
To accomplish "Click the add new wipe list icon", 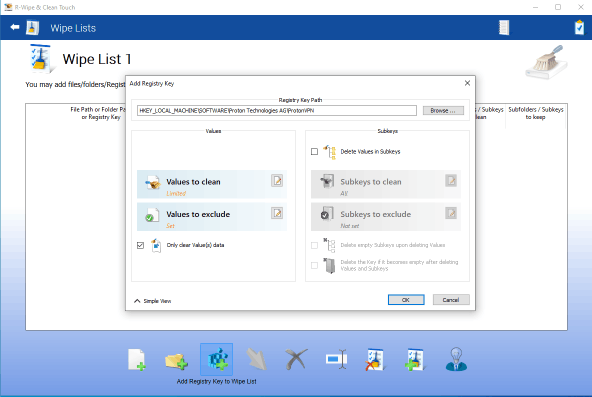I will (x=415, y=360).
